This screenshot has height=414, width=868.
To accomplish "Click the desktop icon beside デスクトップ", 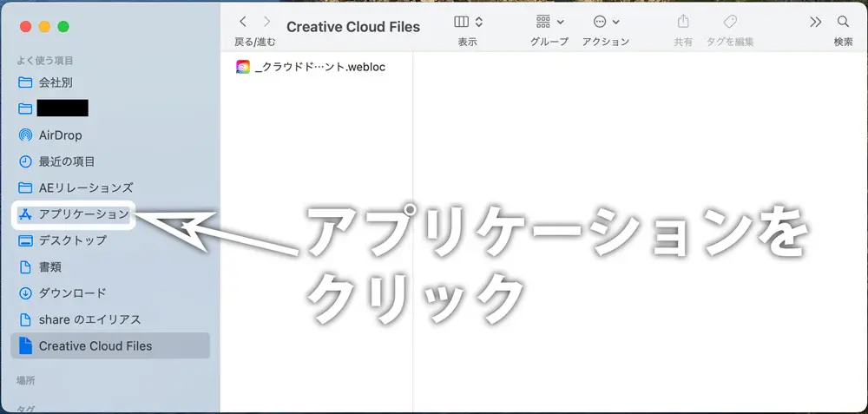I will tap(25, 240).
